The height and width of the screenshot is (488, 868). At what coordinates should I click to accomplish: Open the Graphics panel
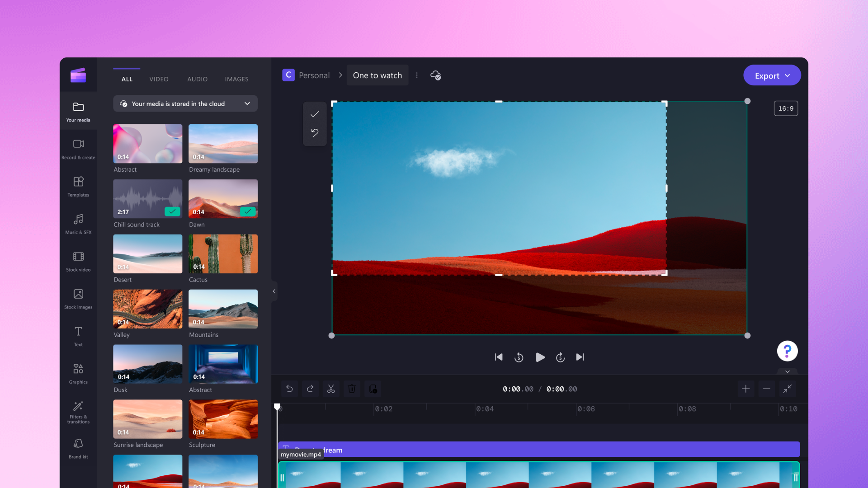[78, 373]
